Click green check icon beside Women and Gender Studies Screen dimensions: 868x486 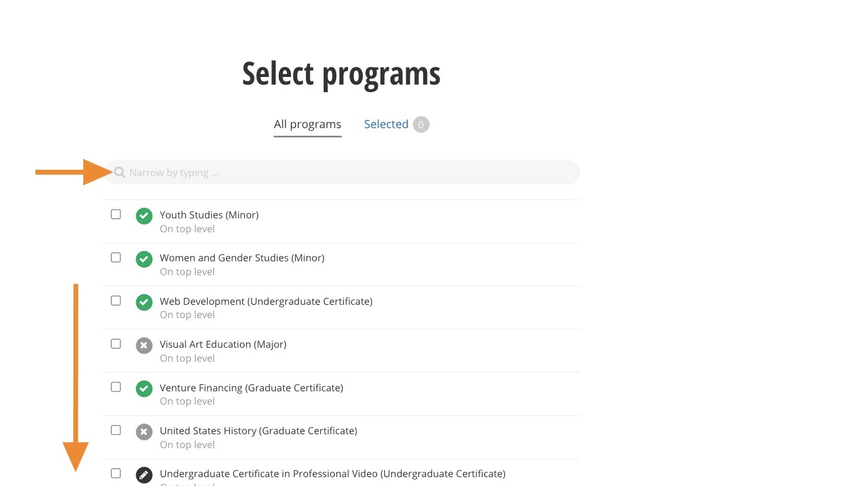tap(144, 259)
